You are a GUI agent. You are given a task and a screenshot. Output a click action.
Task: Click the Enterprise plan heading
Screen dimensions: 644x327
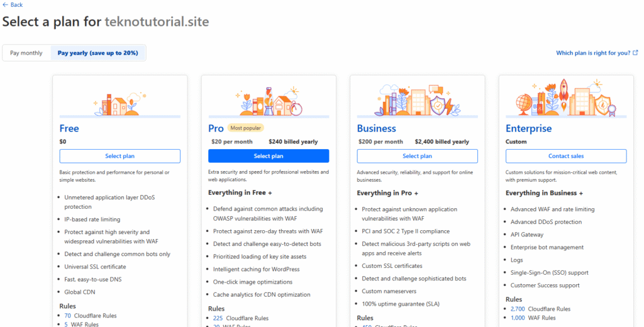point(528,129)
